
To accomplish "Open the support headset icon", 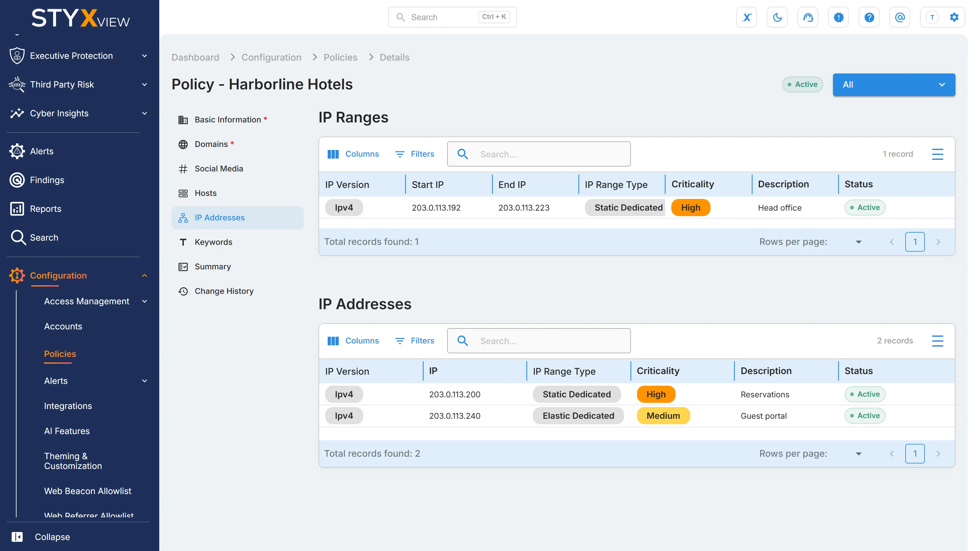I will (x=808, y=17).
